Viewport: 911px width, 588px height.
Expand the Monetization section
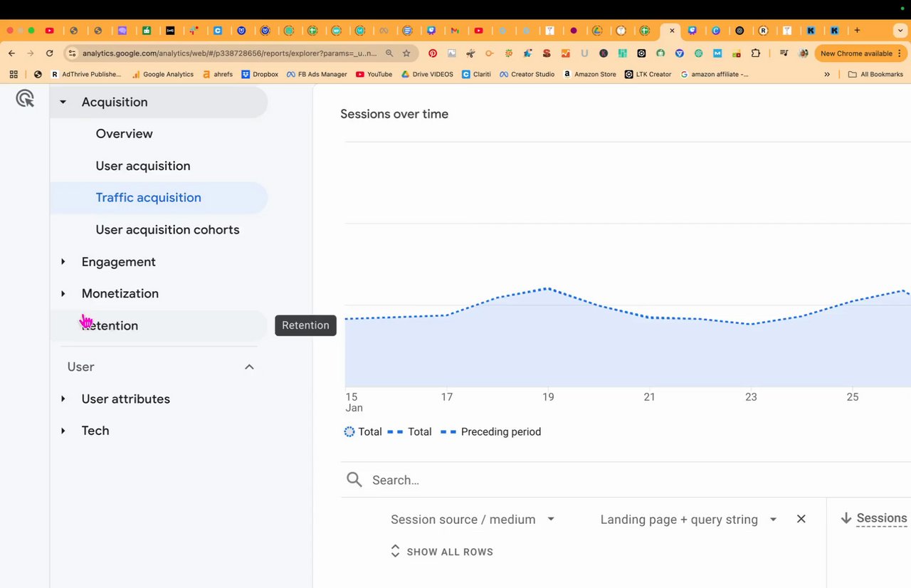tap(63, 293)
